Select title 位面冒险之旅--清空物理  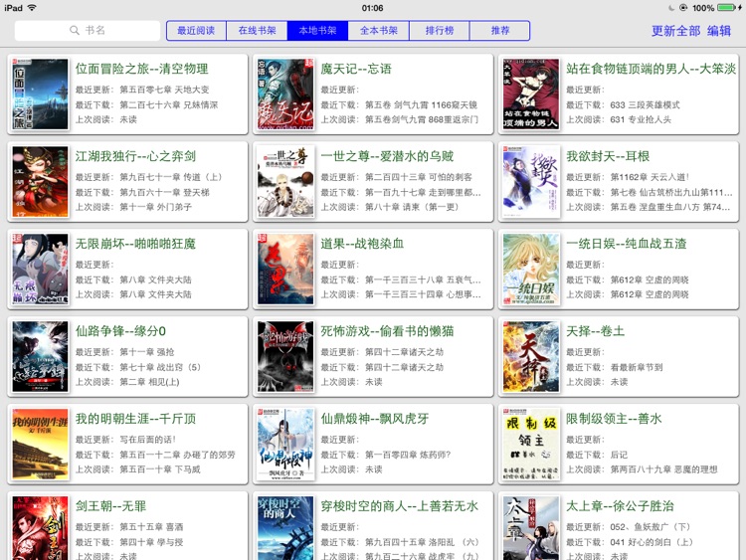[x=142, y=69]
